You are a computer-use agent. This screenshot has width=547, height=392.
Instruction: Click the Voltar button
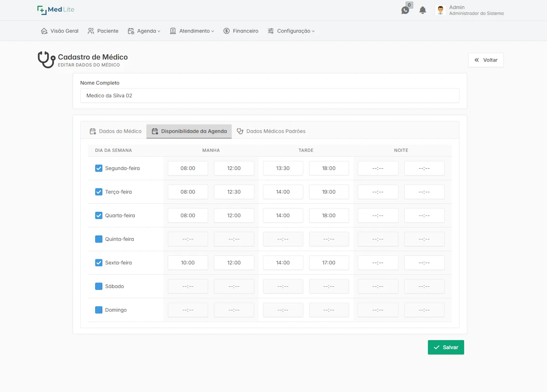point(486,60)
